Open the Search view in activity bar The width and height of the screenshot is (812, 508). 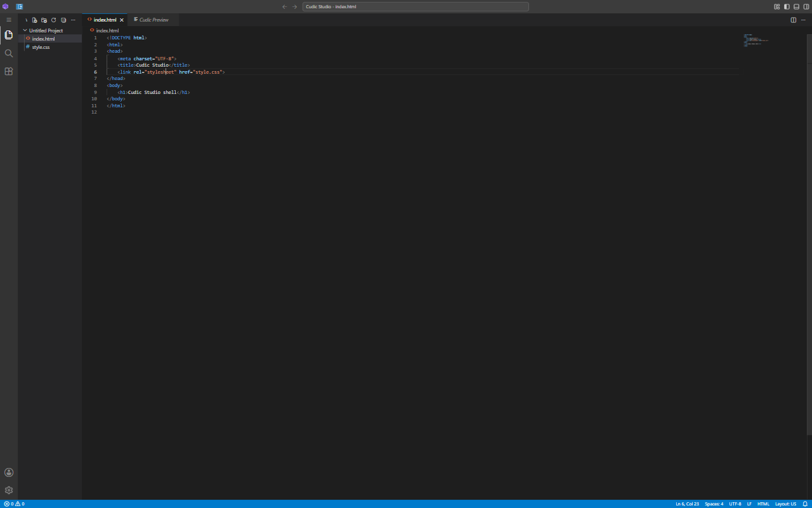coord(9,53)
